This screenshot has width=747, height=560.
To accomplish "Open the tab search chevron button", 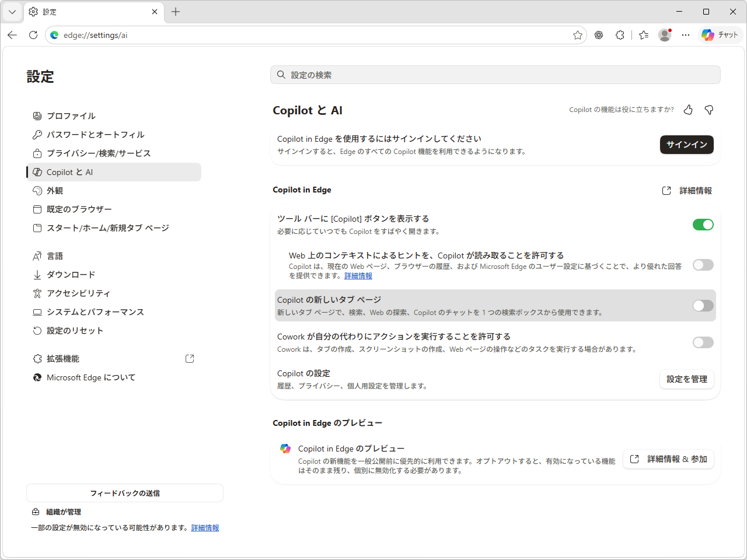I will coord(12,12).
